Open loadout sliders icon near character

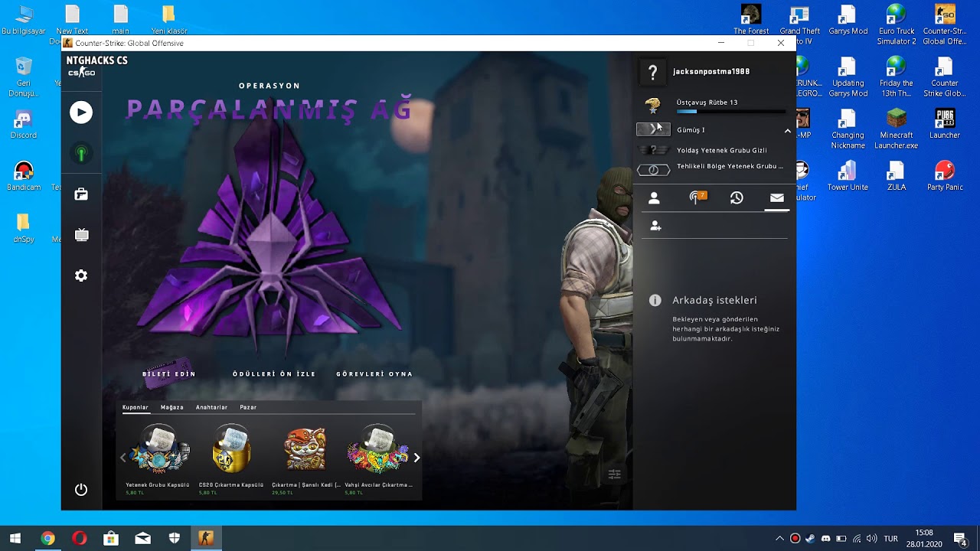(x=614, y=474)
